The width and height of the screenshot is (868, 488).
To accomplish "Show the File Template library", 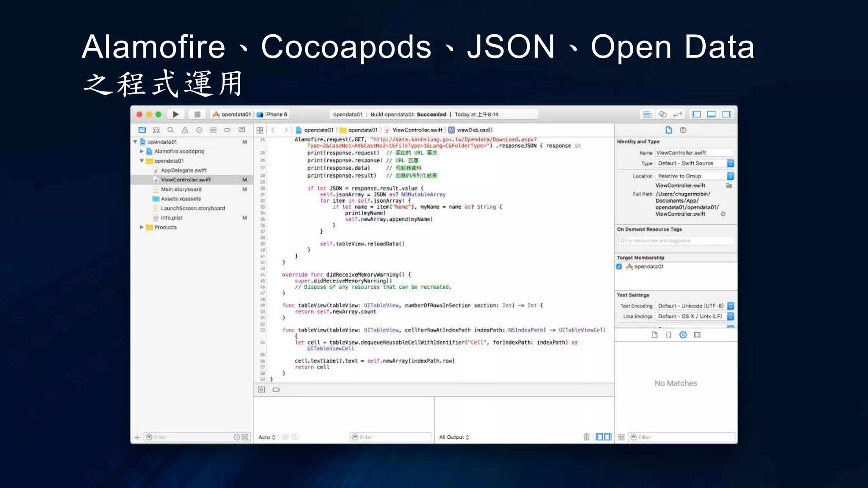I will tap(654, 335).
